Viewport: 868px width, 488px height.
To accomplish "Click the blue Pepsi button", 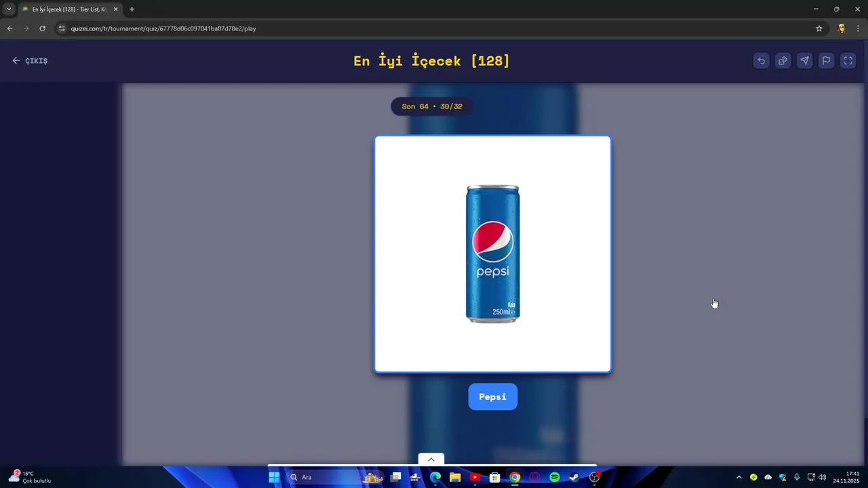I will coord(493,396).
